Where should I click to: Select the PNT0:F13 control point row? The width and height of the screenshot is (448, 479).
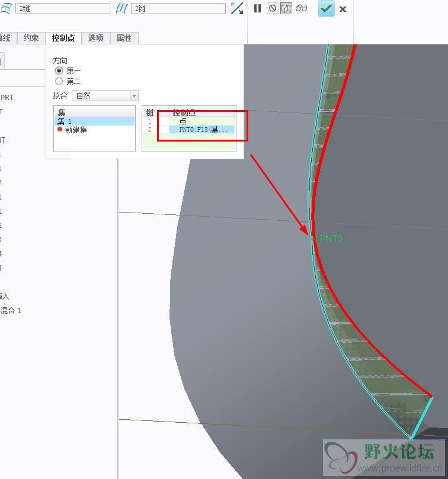[189, 130]
